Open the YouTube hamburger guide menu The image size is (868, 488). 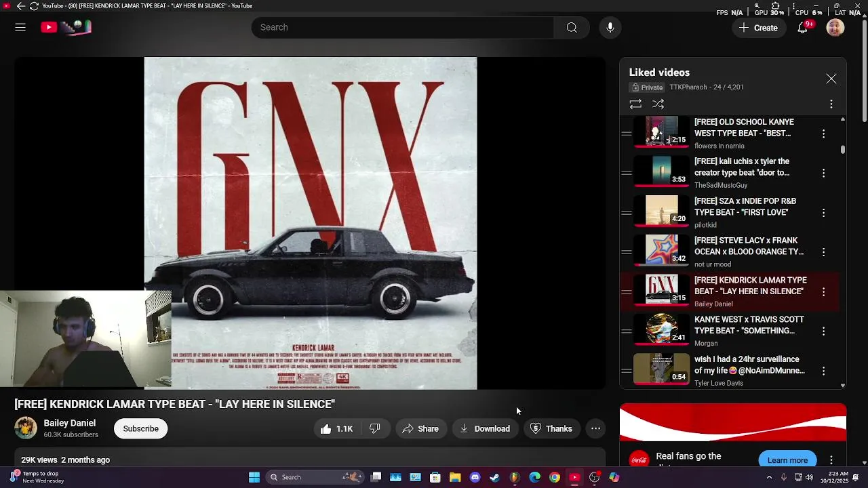click(x=20, y=27)
